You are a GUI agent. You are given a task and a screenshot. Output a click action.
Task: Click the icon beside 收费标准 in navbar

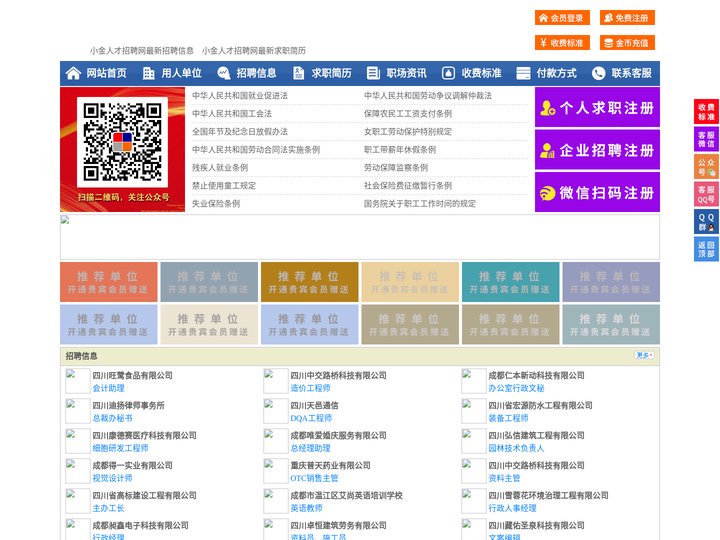(448, 73)
